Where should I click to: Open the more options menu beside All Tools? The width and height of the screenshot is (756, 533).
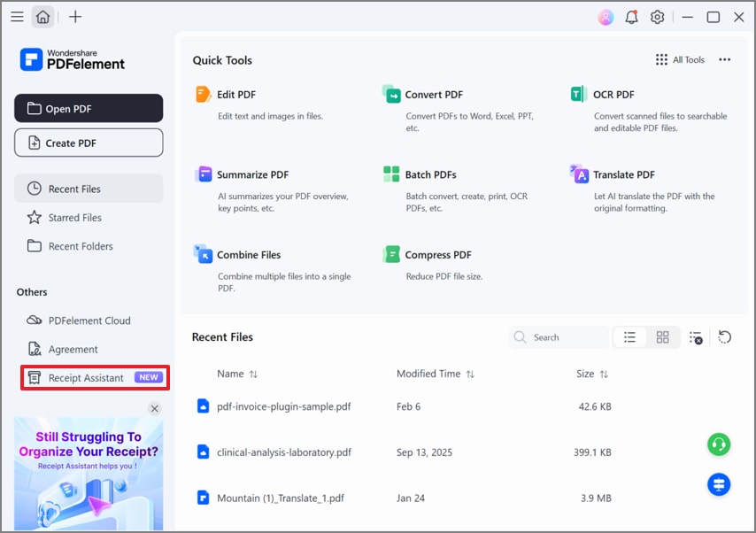point(725,59)
